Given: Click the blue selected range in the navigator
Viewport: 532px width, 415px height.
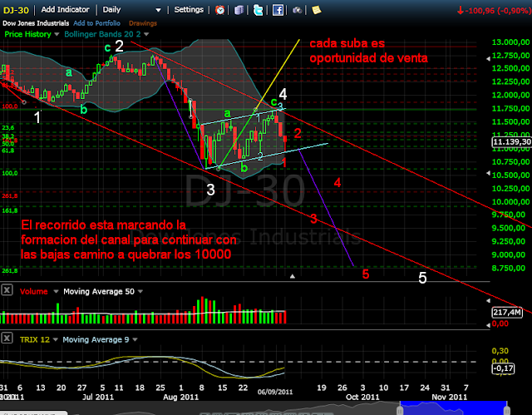Looking at the screenshot, I should point(453,408).
